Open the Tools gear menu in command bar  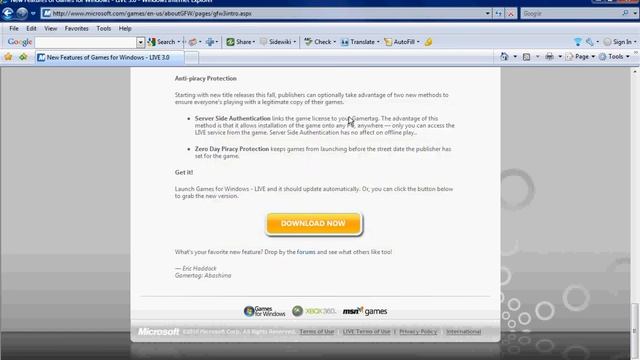pyautogui.click(x=614, y=57)
